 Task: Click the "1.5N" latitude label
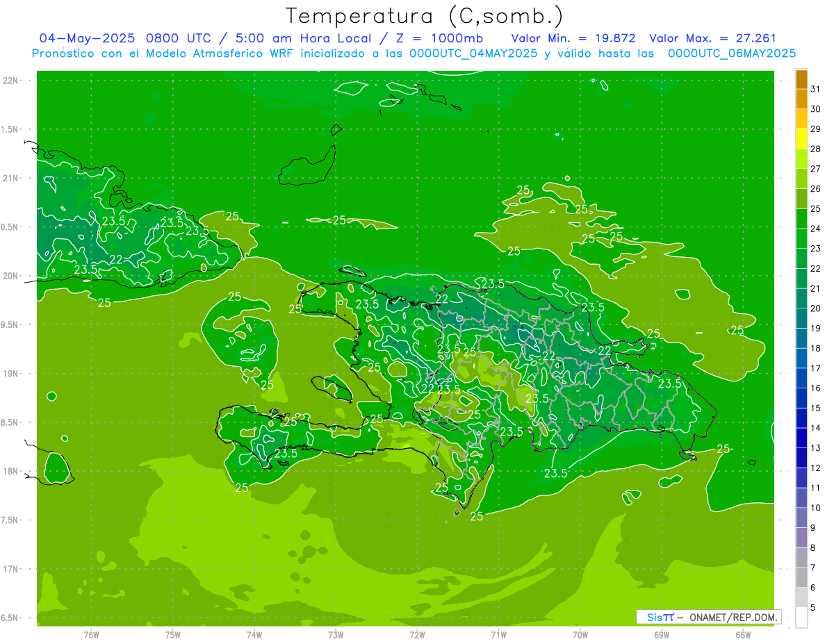click(11, 129)
